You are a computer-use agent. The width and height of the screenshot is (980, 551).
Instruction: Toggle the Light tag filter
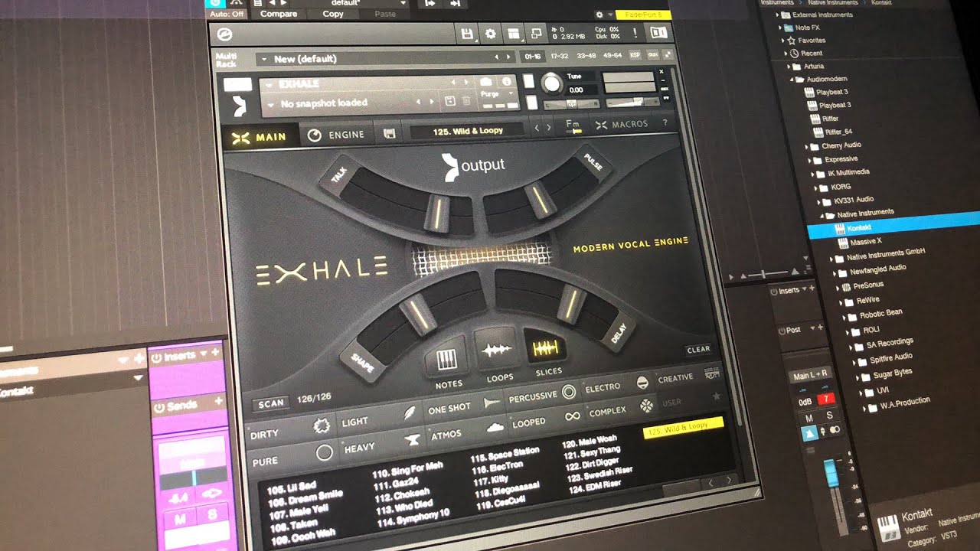pyautogui.click(x=377, y=417)
